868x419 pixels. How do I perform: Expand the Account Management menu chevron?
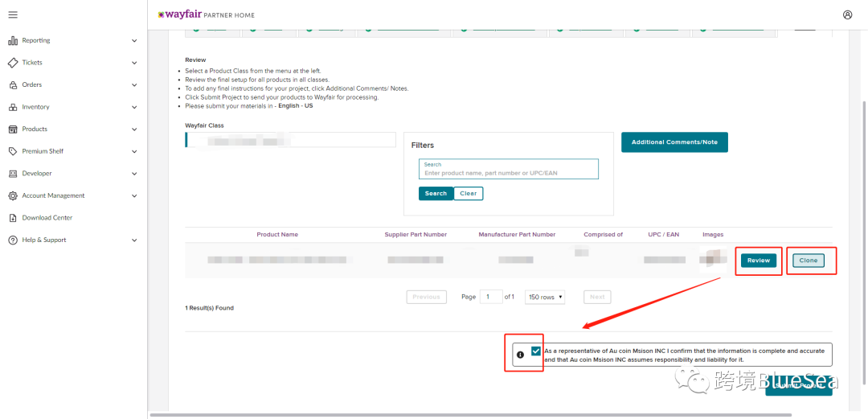(134, 195)
